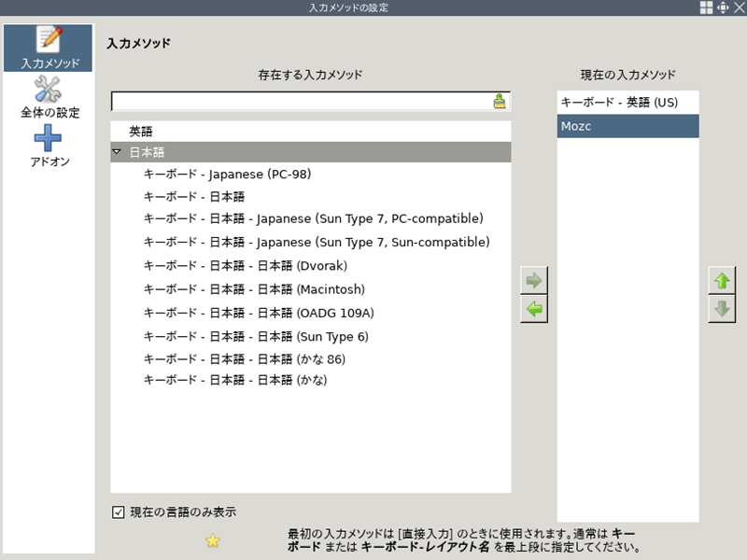Select キーボード - Japanese (PC-98)
The width and height of the screenshot is (747, 560).
[x=227, y=175]
